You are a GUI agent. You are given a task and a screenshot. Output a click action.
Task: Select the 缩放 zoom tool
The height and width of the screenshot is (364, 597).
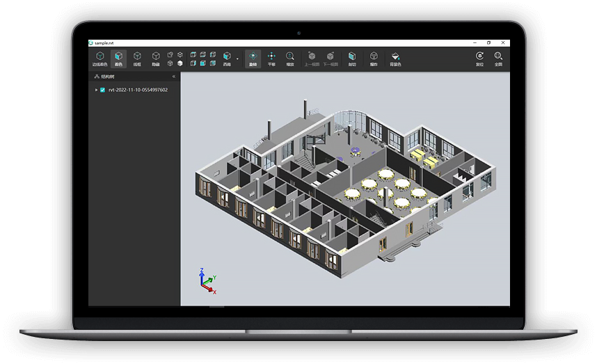[x=289, y=58]
